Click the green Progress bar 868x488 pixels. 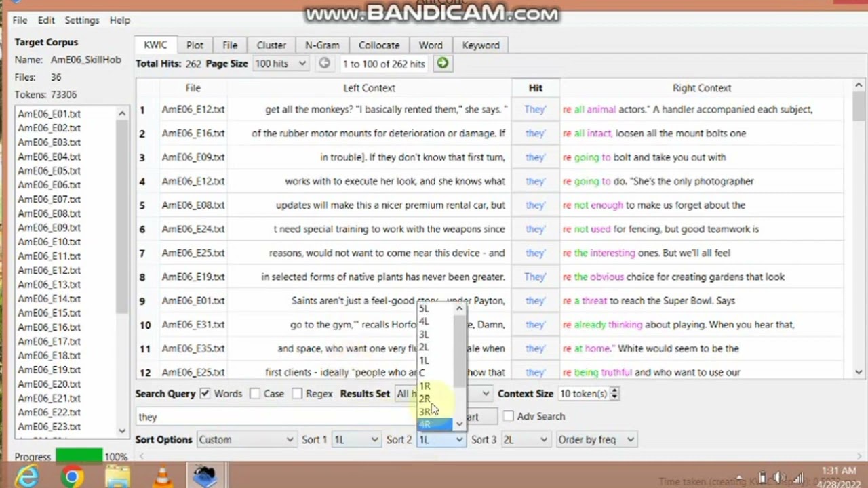pyautogui.click(x=79, y=457)
